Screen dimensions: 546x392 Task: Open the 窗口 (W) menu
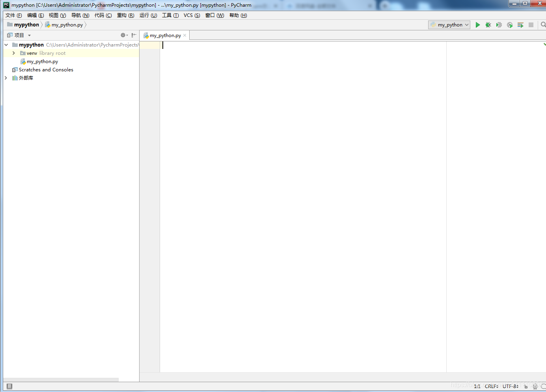[214, 15]
